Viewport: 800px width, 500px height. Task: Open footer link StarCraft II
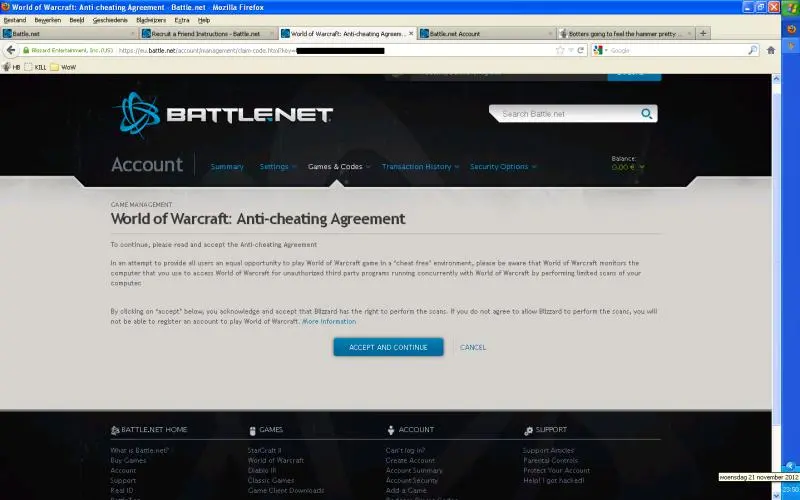[x=264, y=451]
